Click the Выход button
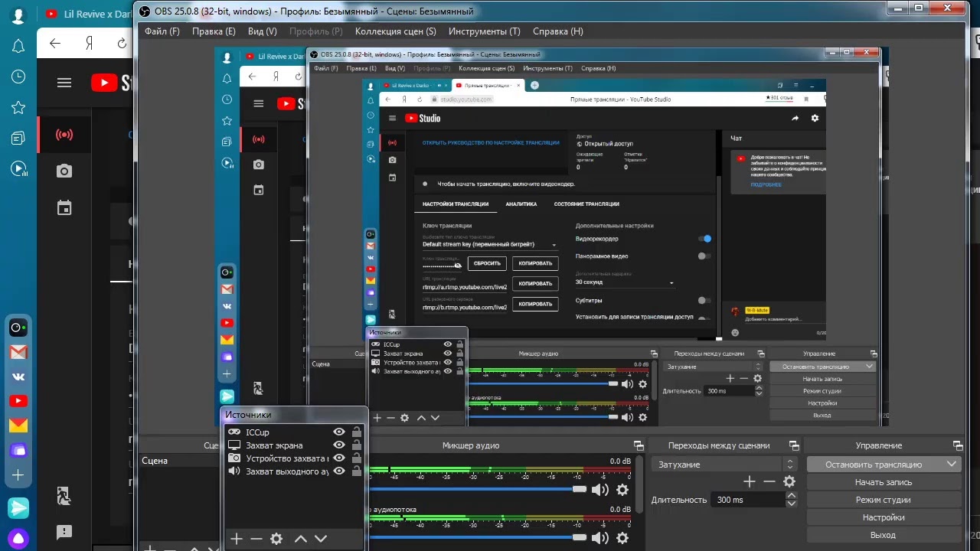980x551 pixels. point(884,535)
